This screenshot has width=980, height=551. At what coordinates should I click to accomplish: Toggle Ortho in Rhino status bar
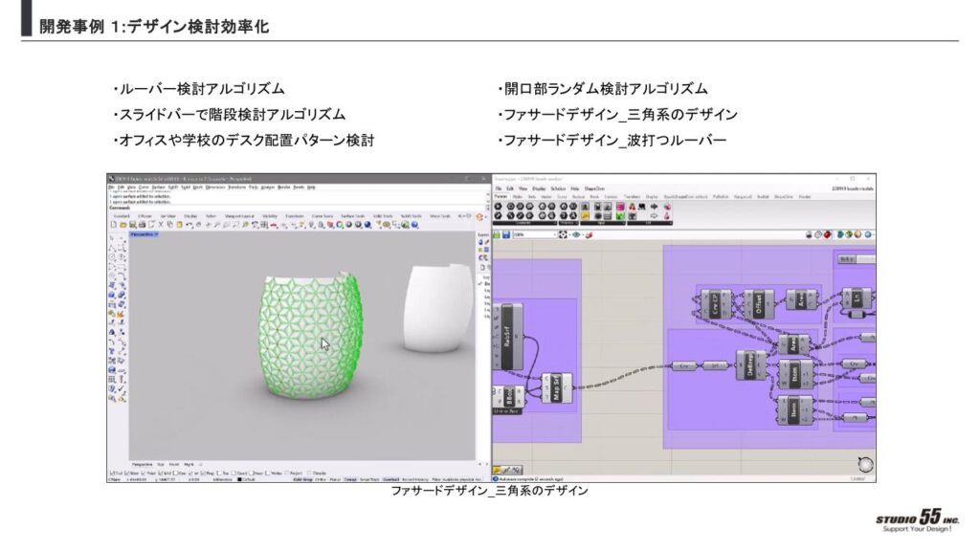(x=321, y=480)
